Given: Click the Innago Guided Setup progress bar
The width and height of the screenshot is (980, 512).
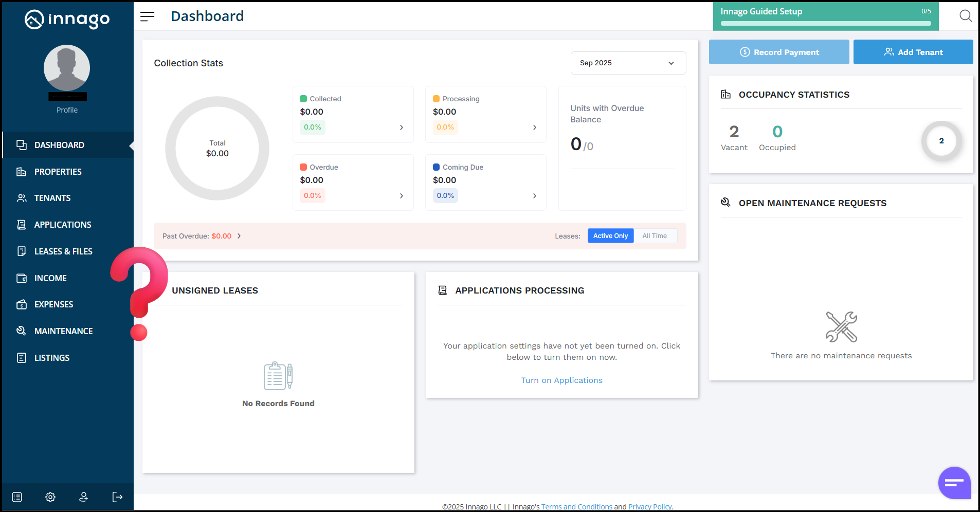Looking at the screenshot, I should pos(825,23).
